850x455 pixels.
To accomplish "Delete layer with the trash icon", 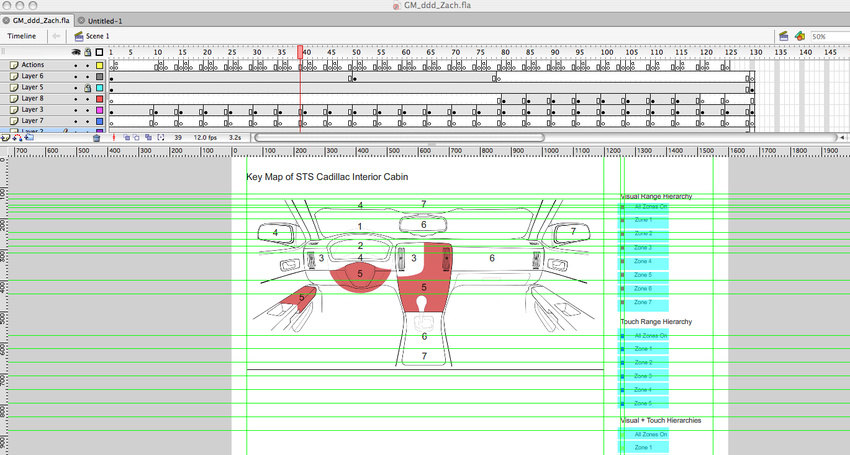I will (96, 138).
